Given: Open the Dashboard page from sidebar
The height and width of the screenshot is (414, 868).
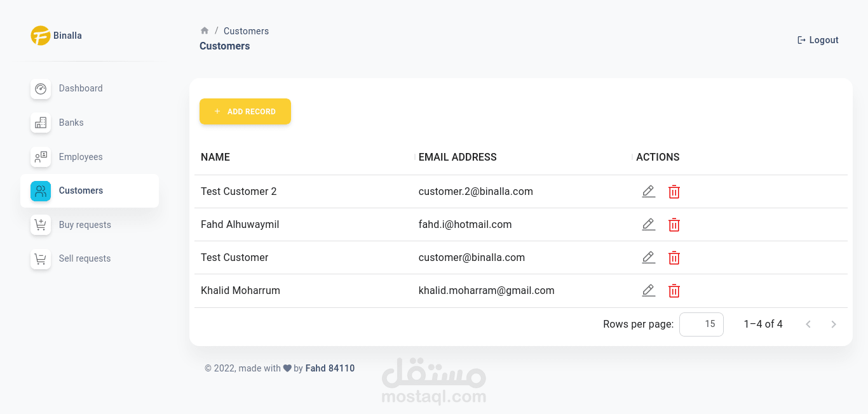Looking at the screenshot, I should (x=81, y=88).
